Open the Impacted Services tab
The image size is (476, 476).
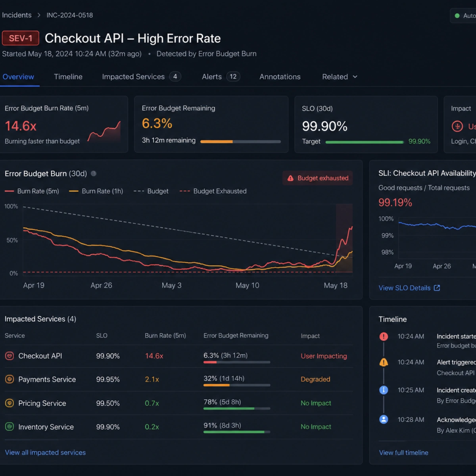click(141, 77)
